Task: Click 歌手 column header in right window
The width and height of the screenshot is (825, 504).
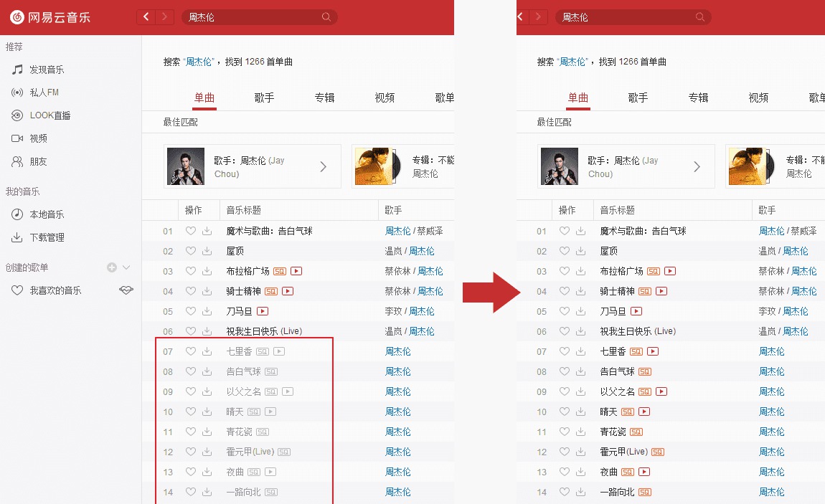Action: (x=767, y=210)
